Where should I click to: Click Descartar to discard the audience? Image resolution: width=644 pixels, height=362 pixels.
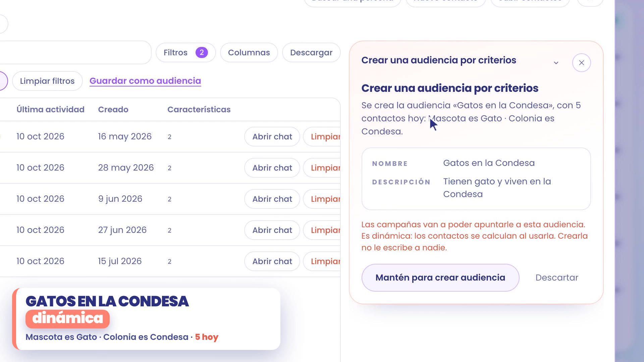(557, 278)
